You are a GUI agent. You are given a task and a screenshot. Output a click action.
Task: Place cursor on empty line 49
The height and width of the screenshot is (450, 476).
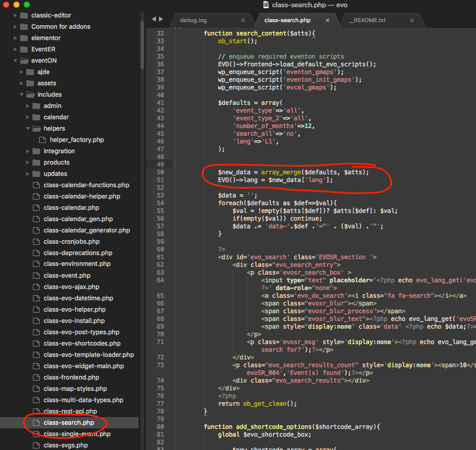[309, 164]
